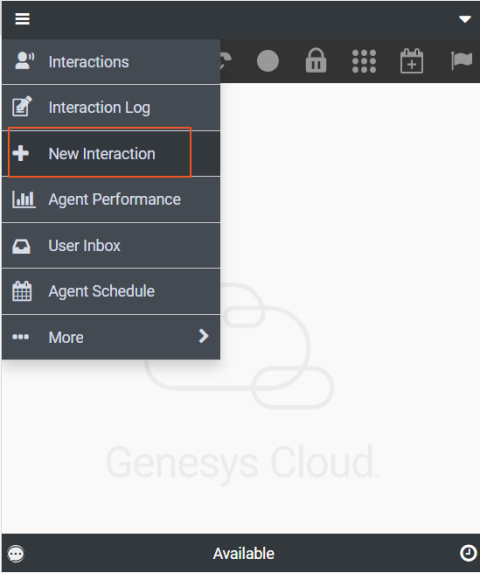Click the bar chart icon for Agent Performance

coord(24,200)
